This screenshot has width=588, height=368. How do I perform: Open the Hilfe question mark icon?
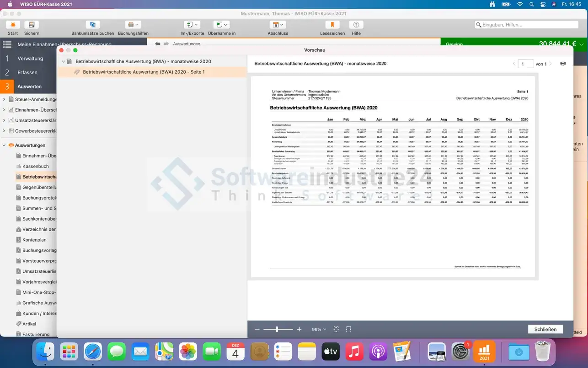click(x=356, y=25)
